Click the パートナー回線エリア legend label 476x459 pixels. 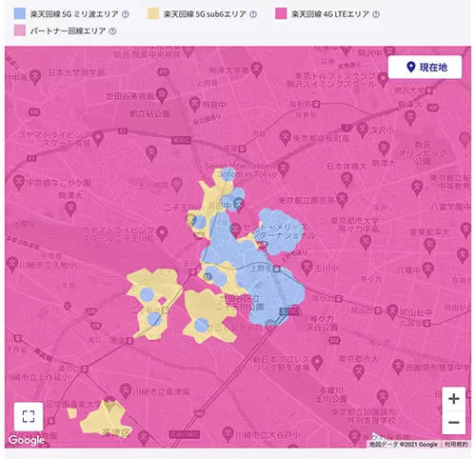(68, 31)
